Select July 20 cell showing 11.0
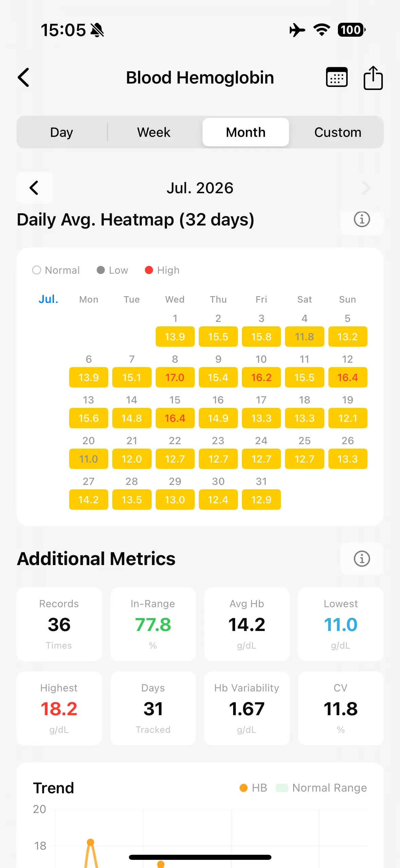400x868 pixels. (89, 459)
